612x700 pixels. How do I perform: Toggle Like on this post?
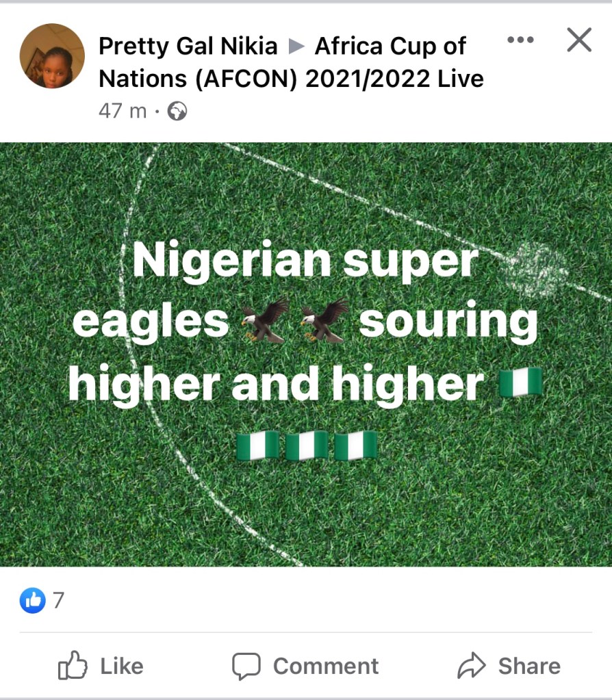point(101,666)
